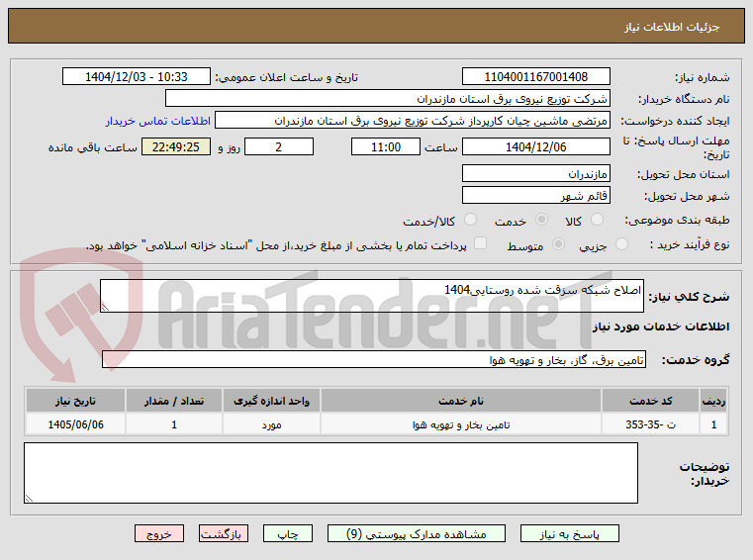Viewport: 753px width, 560px height.
Task: Click the delivery city field قائم شهر
Action: coord(536,195)
